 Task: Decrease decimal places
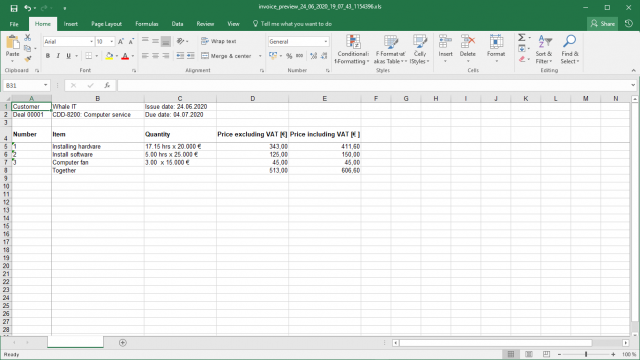324,56
